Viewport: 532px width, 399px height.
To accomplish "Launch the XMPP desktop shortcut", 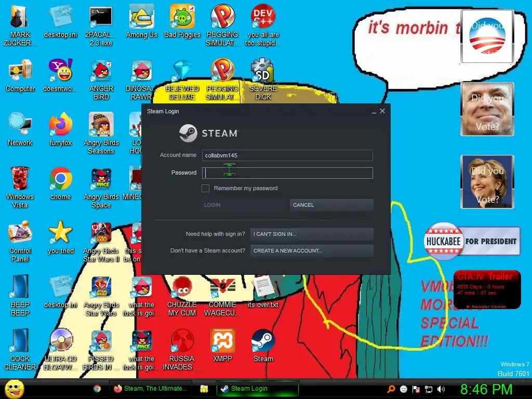I will point(222,345).
